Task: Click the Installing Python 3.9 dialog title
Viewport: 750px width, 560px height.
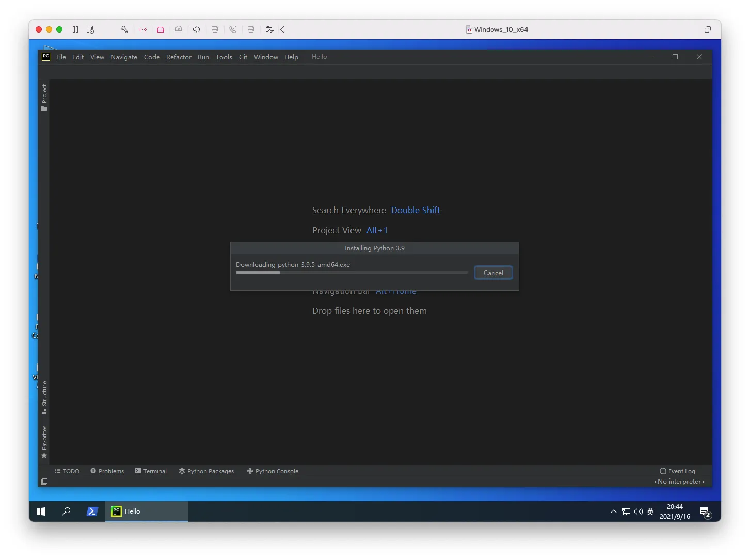Action: tap(375, 248)
